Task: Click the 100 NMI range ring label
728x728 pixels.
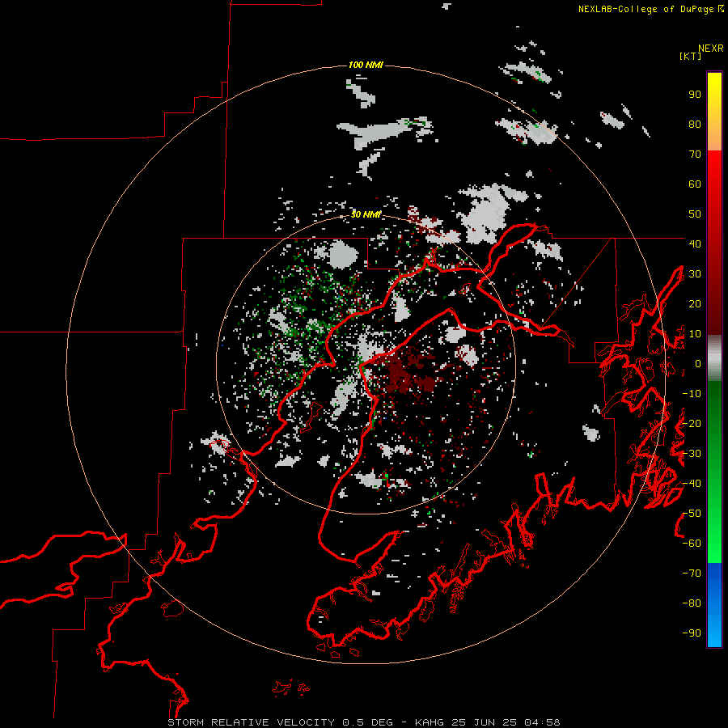Action: pyautogui.click(x=366, y=65)
